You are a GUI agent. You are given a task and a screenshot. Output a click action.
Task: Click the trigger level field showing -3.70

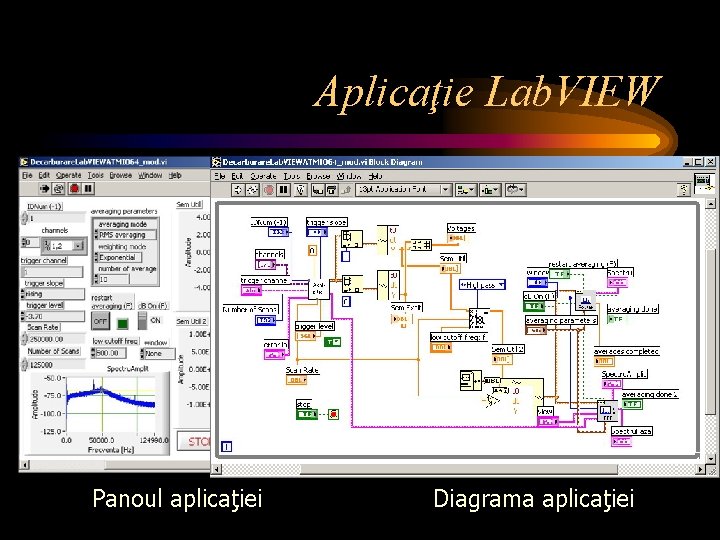point(55,316)
